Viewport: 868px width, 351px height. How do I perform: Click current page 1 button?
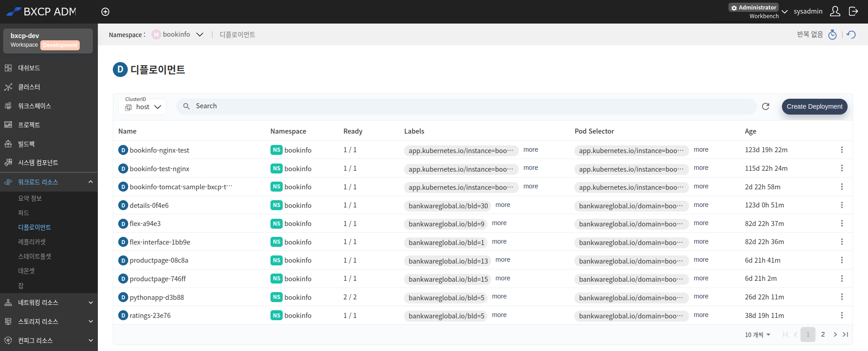808,335
